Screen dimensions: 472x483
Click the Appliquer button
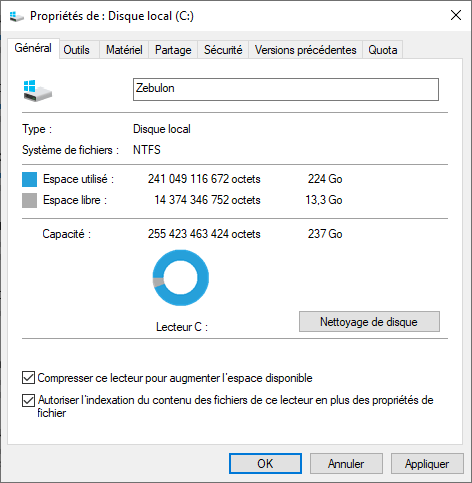[427, 463]
